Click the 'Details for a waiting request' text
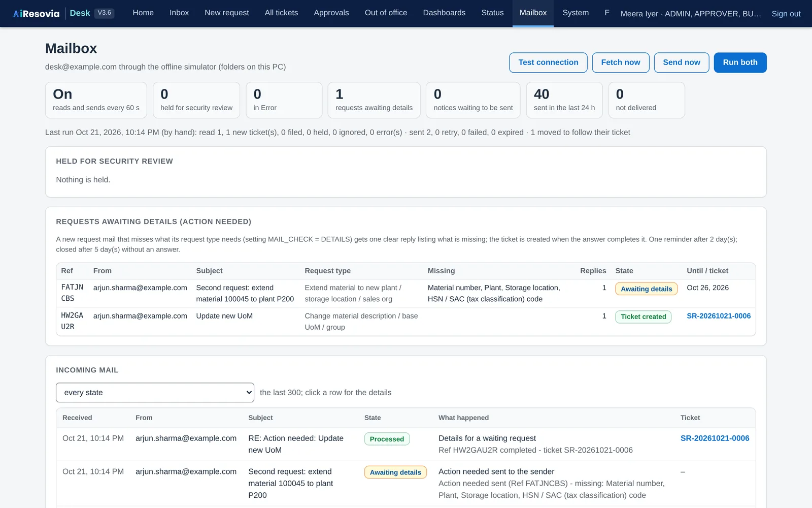Screen dimensions: 812x508 487,438
